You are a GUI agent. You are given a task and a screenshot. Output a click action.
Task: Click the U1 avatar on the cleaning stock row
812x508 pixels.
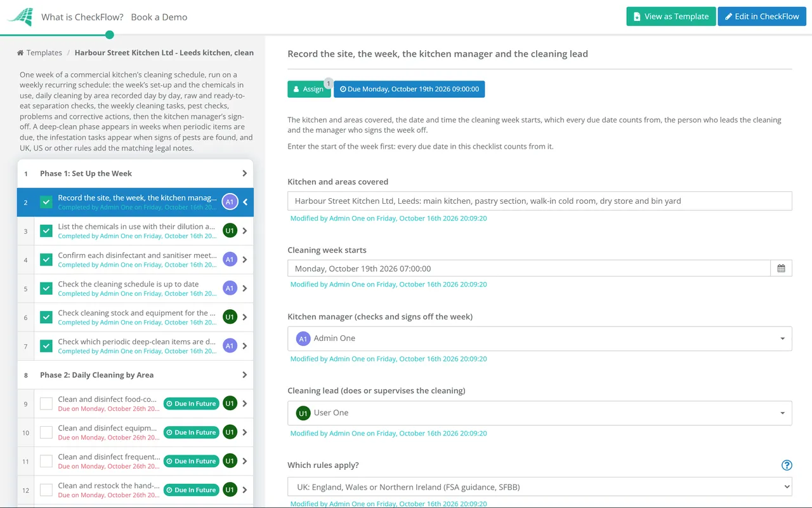point(230,317)
